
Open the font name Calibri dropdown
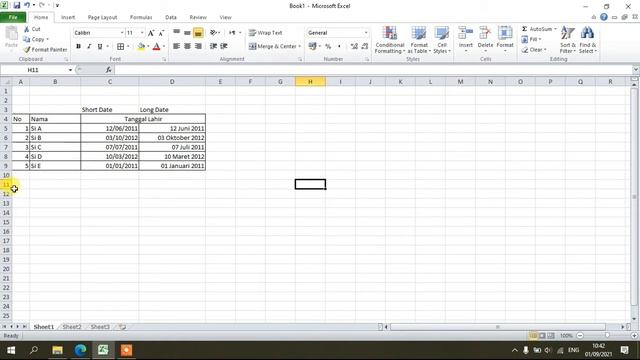tap(122, 33)
